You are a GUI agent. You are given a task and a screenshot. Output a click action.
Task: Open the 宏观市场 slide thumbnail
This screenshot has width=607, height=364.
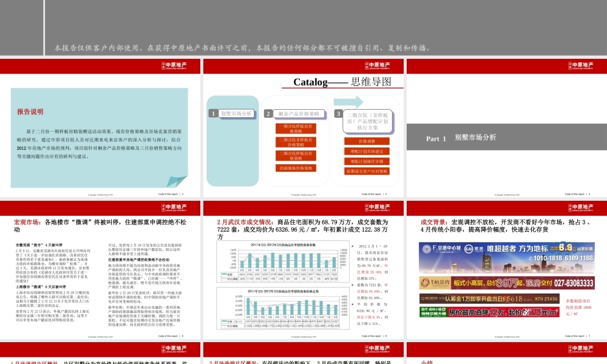(100, 270)
